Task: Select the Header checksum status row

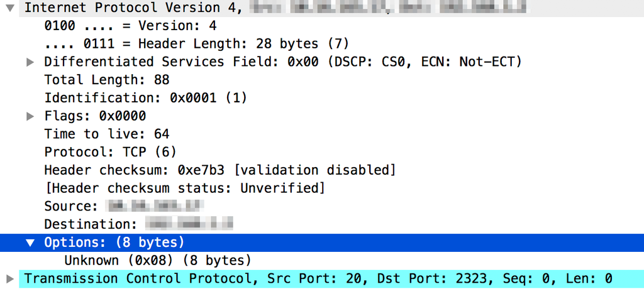Action: [x=185, y=188]
